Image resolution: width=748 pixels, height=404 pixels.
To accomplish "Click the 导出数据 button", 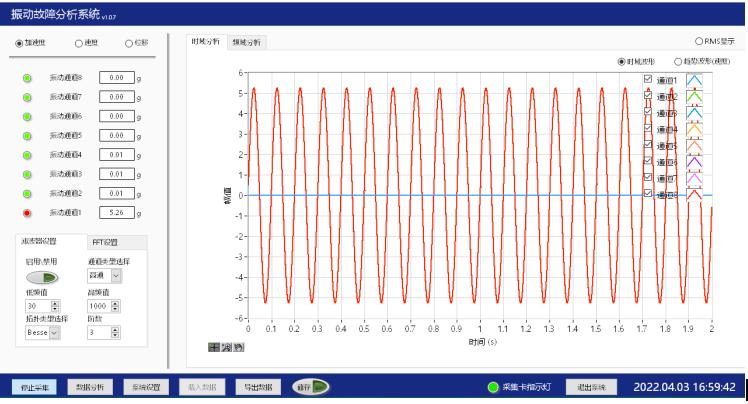I will (x=258, y=387).
